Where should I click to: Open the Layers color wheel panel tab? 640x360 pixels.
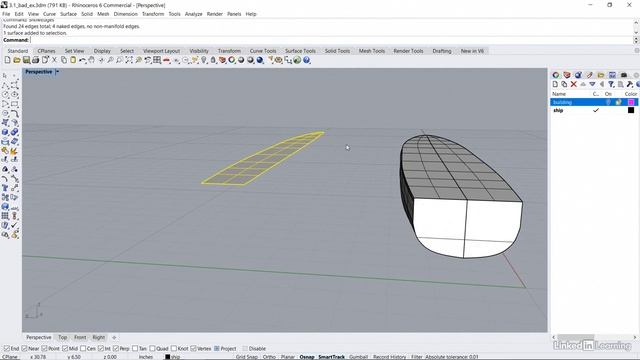(556, 75)
